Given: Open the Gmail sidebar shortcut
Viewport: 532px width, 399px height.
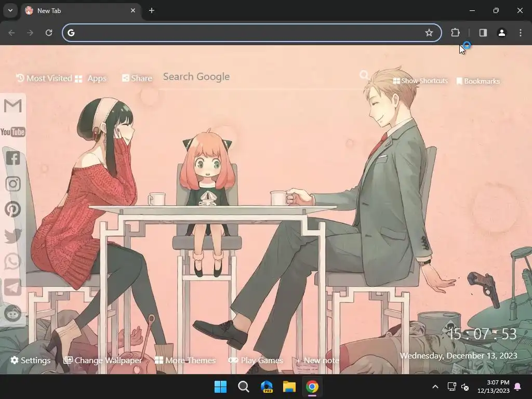Looking at the screenshot, I should (13, 105).
